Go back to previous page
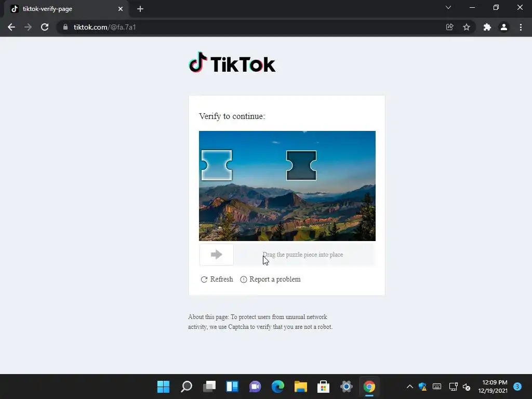 click(11, 27)
